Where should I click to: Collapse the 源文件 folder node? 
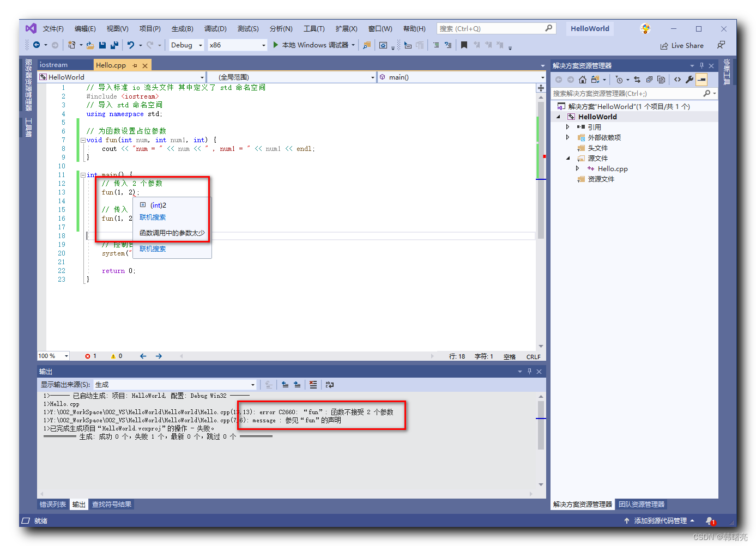point(567,159)
